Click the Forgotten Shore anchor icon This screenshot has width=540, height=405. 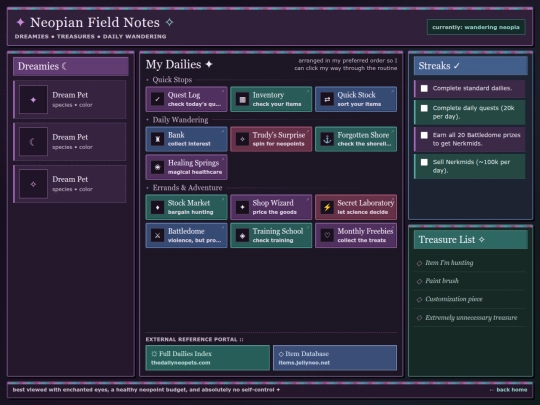327,139
